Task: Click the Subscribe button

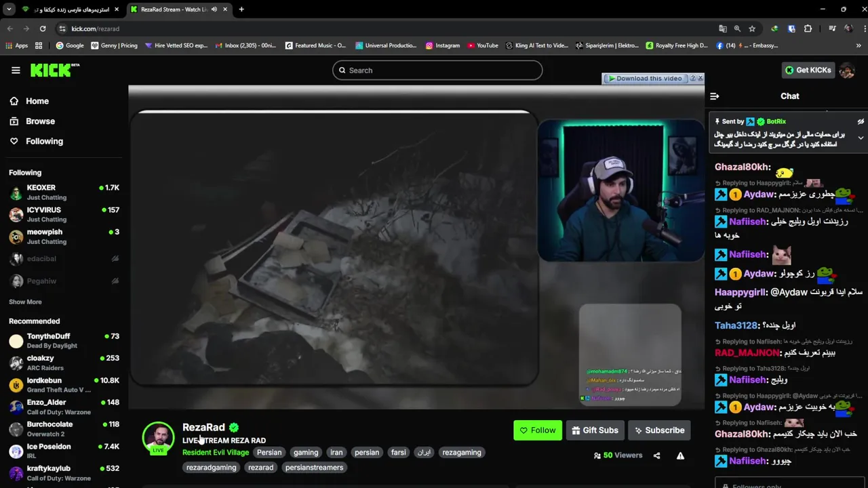Action: tap(659, 430)
